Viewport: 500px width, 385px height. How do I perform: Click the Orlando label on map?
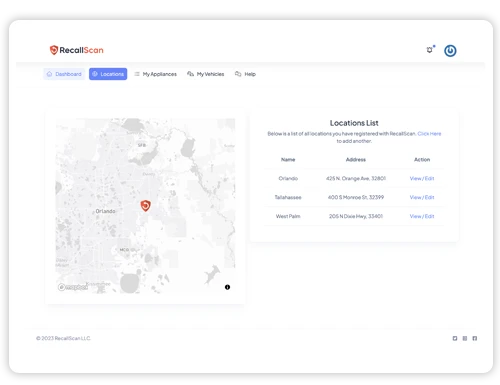pos(105,211)
